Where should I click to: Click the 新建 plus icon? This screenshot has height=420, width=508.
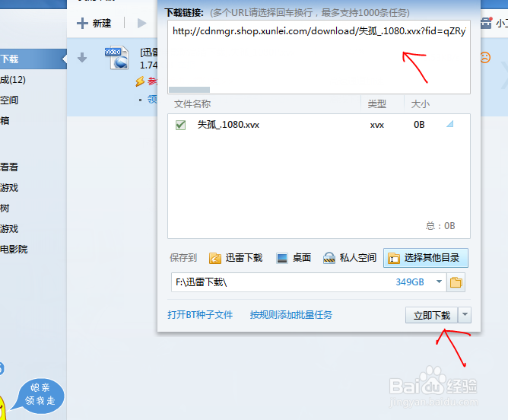coord(82,23)
